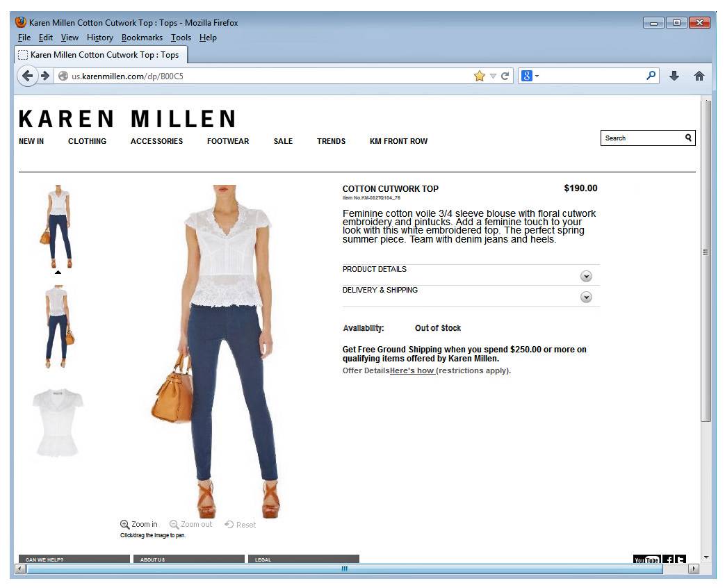The image size is (725, 588).
Task: Click the horizontal scrollbar right arrow
Action: (x=694, y=569)
